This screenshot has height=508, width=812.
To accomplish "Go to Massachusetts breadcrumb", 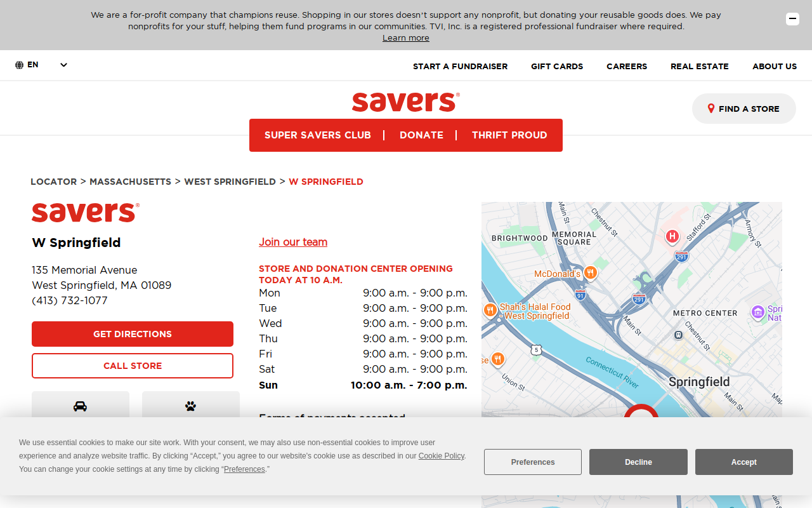I will [x=130, y=182].
